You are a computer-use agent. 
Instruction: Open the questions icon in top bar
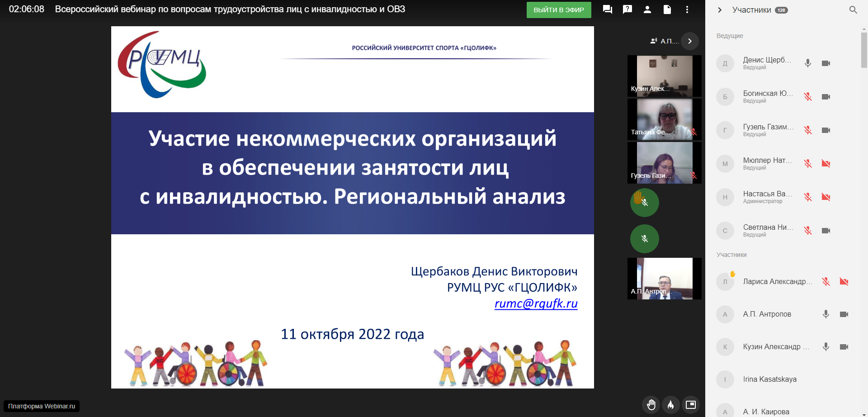pos(627,9)
